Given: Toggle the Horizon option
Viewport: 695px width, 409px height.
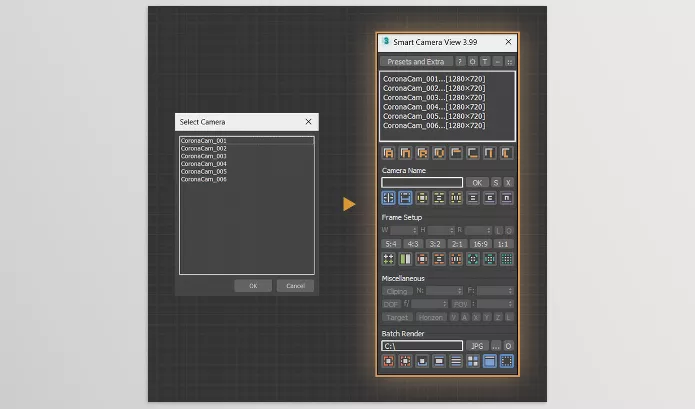Looking at the screenshot, I should point(430,317).
